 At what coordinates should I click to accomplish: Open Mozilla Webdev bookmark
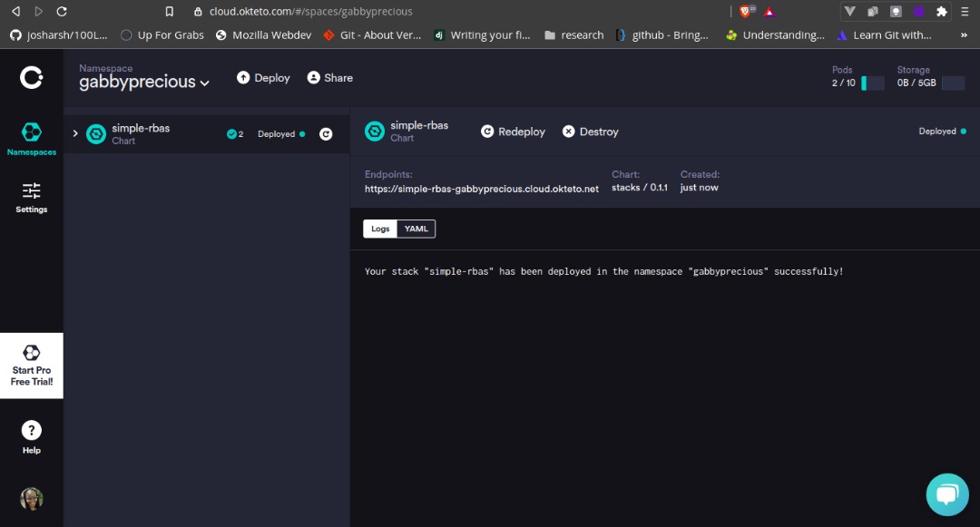tap(263, 35)
